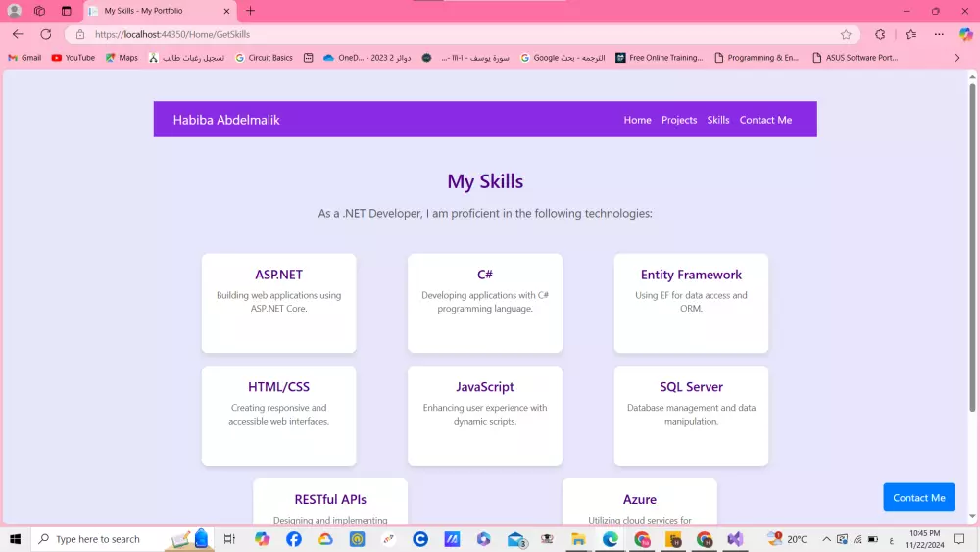
Task: Click the taskbar search box
Action: click(x=122, y=539)
